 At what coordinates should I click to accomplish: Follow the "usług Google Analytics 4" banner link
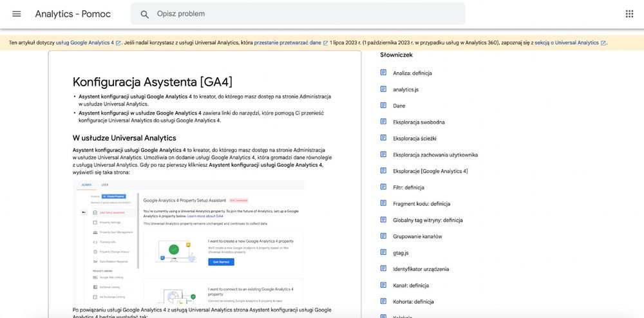pos(85,42)
